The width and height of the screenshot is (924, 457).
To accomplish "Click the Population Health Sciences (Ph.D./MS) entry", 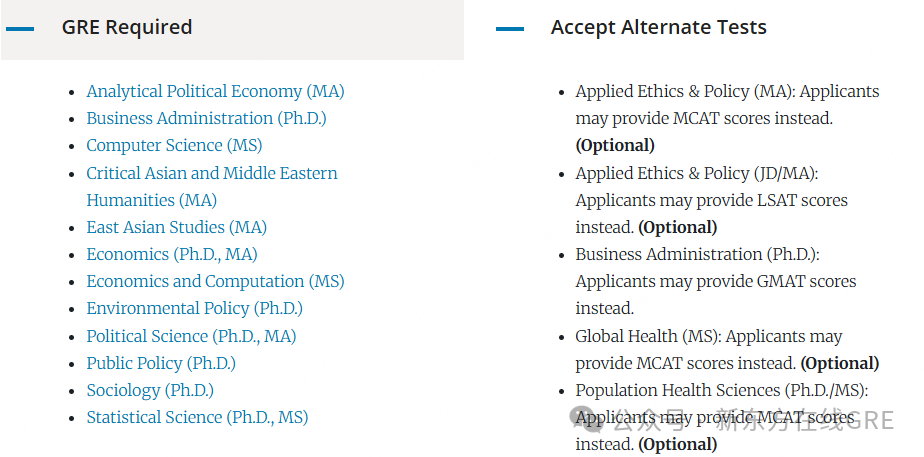I will [721, 391].
